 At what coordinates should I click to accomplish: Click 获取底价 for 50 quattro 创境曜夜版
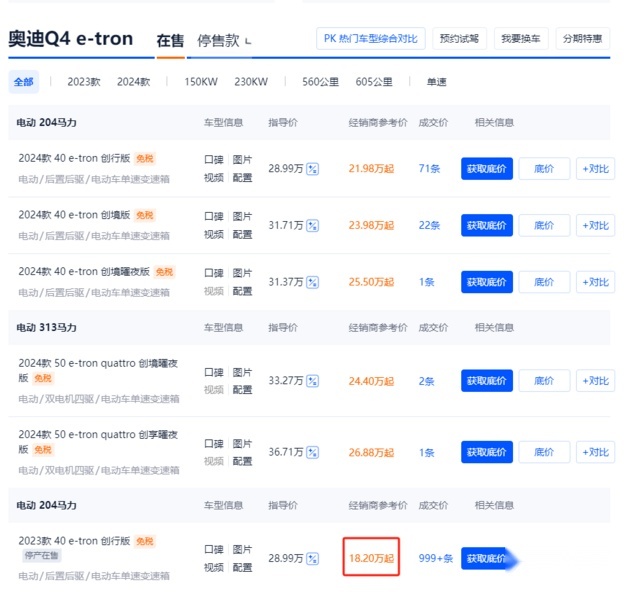[x=487, y=380]
